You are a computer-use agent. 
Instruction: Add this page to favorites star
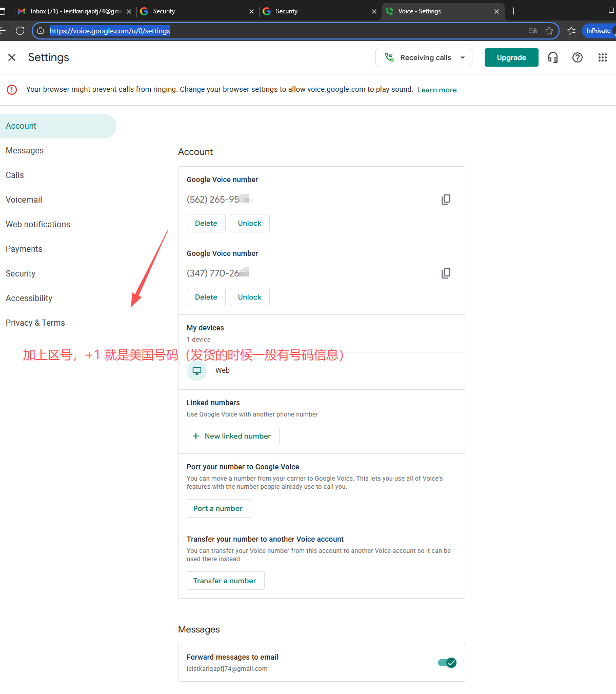[x=549, y=31]
